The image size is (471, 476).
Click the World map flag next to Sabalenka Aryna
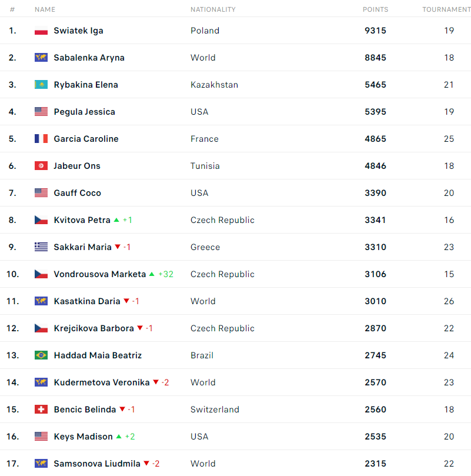tap(41, 58)
